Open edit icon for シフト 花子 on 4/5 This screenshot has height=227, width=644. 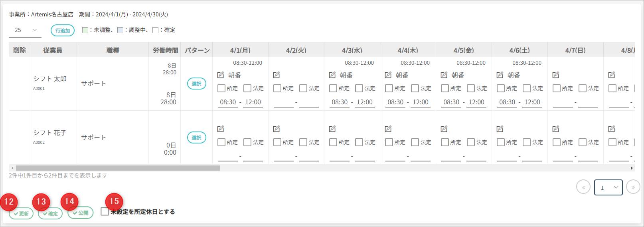pos(444,129)
